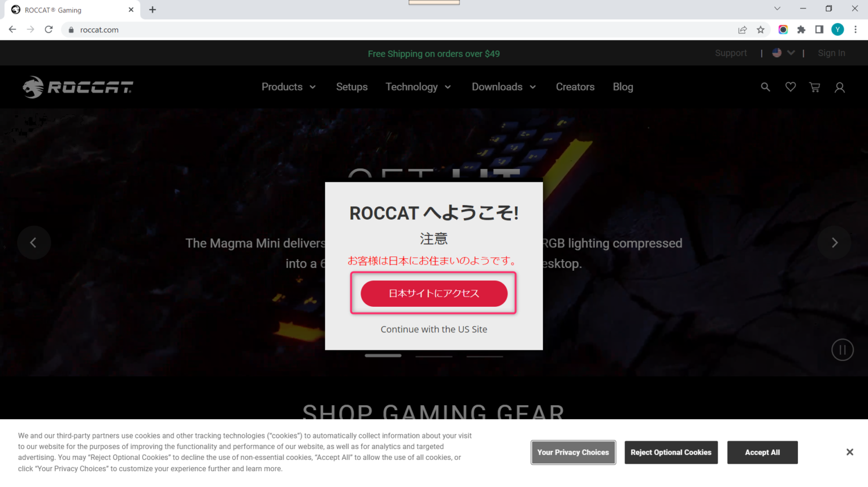Navigate to the Creators page
The width and height of the screenshot is (868, 487).
575,86
